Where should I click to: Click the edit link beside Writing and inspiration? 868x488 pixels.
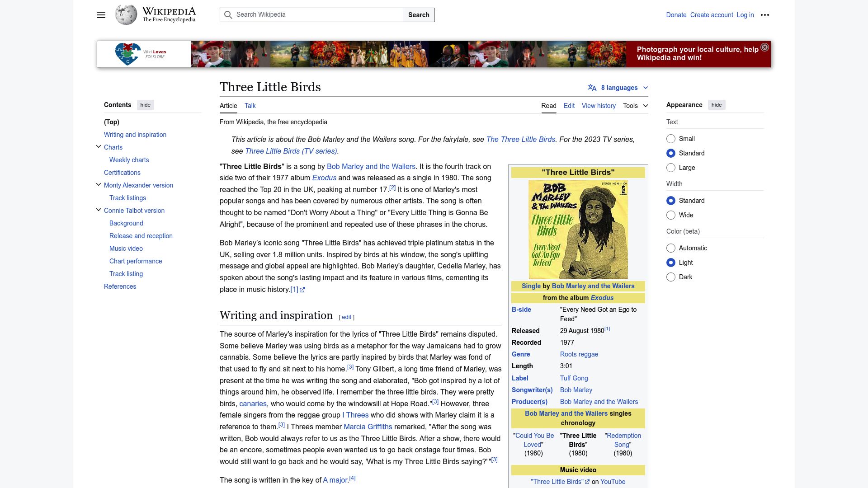point(346,317)
